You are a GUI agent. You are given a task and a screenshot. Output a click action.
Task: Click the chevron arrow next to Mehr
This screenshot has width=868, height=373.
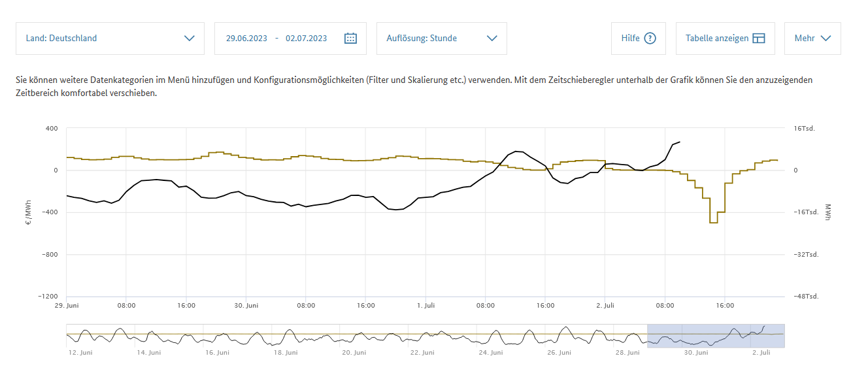tap(826, 38)
